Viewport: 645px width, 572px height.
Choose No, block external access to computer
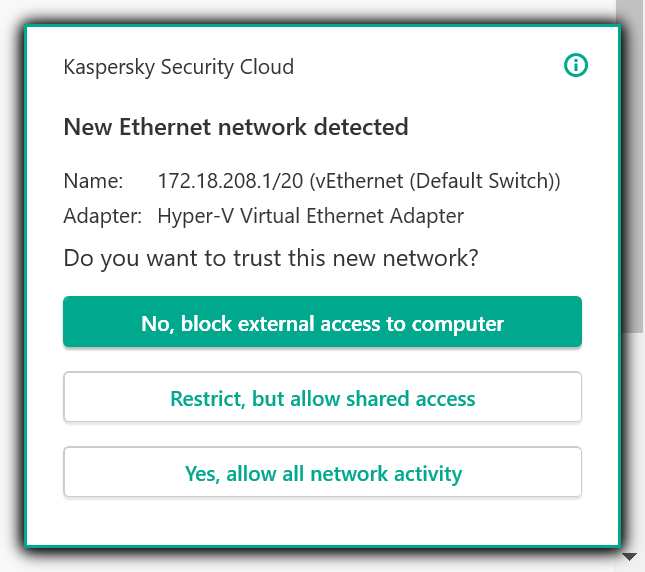coord(322,323)
